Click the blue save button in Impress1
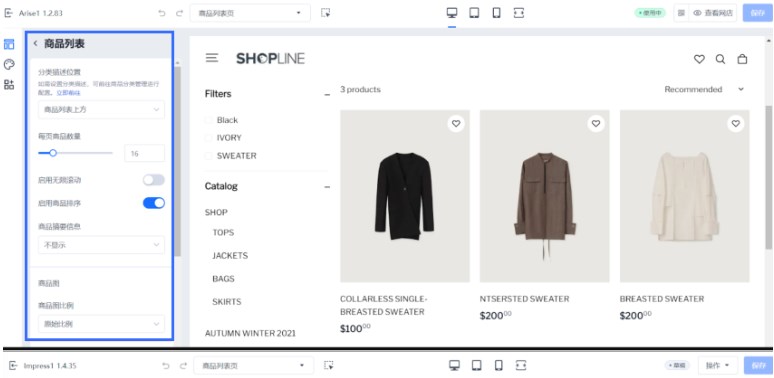 pos(758,366)
